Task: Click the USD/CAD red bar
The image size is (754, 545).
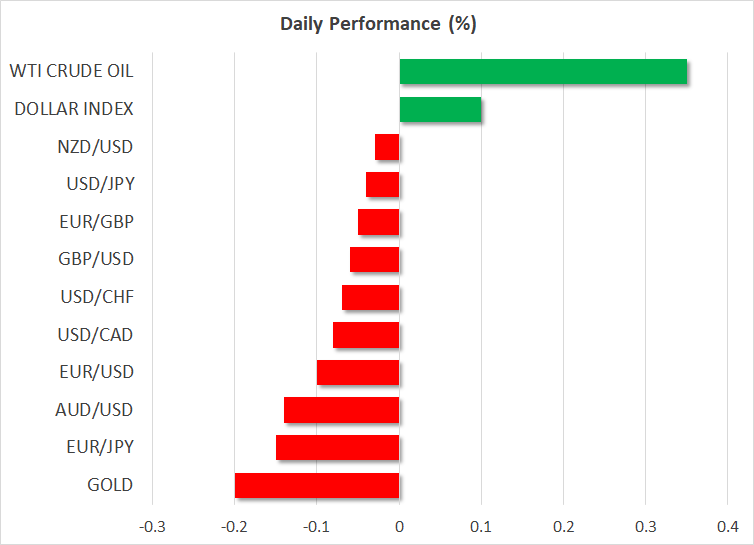Action: (x=366, y=335)
